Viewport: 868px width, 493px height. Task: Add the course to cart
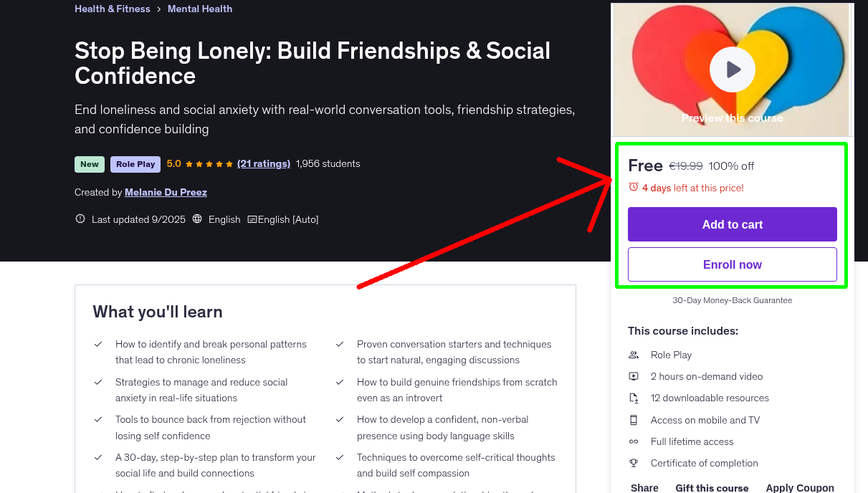tap(732, 224)
